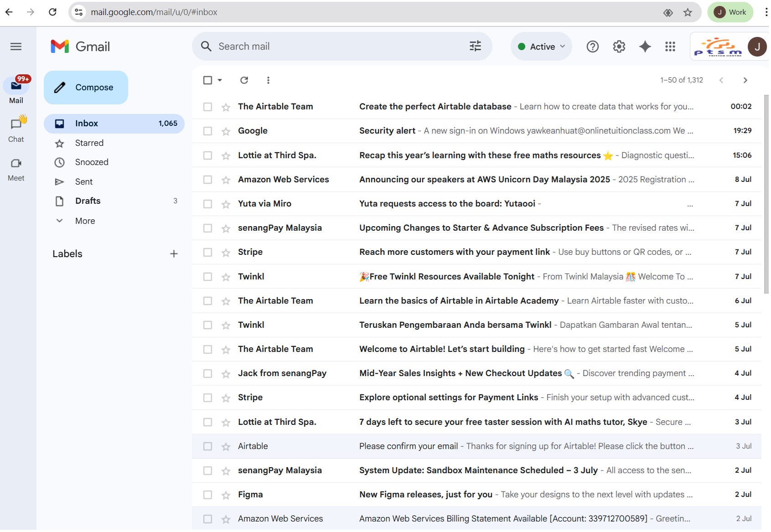Open search options filter icon

[475, 46]
